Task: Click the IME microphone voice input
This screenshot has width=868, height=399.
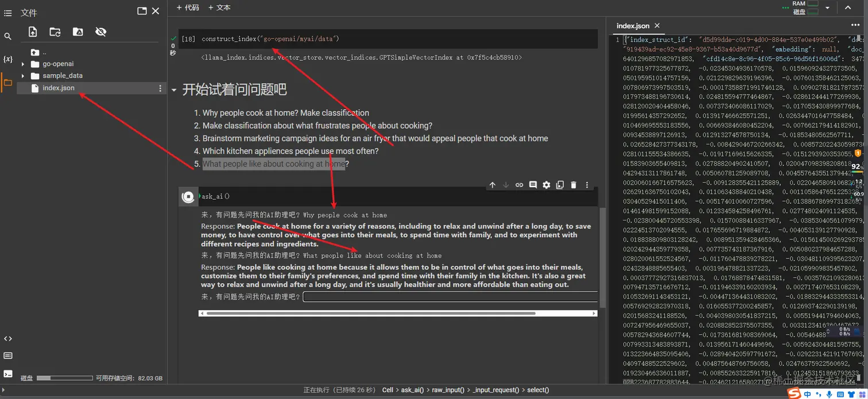Action: [x=828, y=394]
